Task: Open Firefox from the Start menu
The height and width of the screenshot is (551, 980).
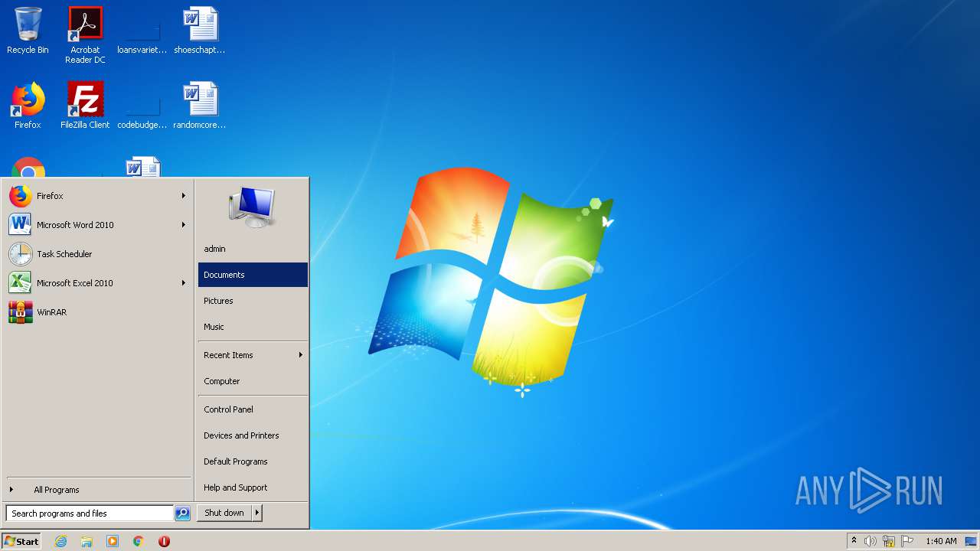Action: [98, 196]
